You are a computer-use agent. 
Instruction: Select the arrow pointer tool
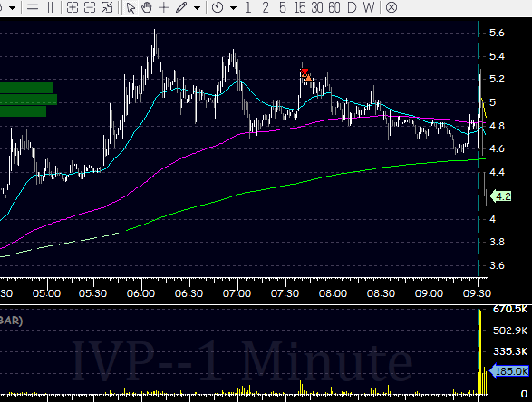click(x=131, y=7)
